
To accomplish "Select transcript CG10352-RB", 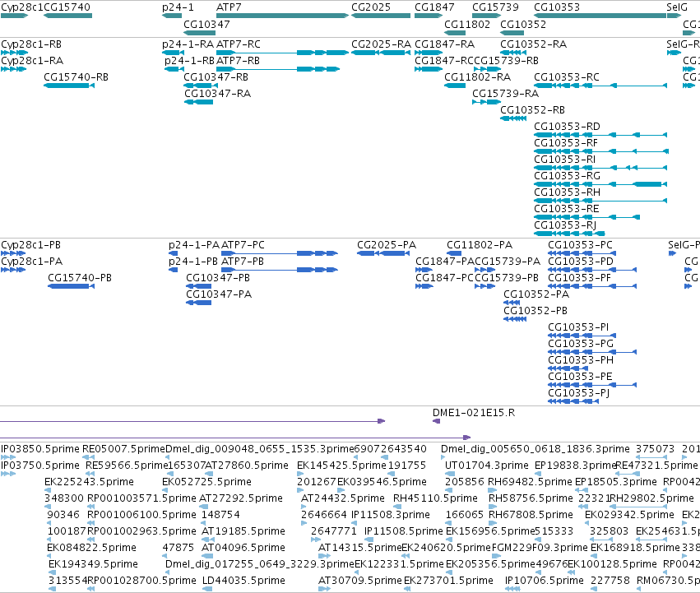I will click(513, 118).
